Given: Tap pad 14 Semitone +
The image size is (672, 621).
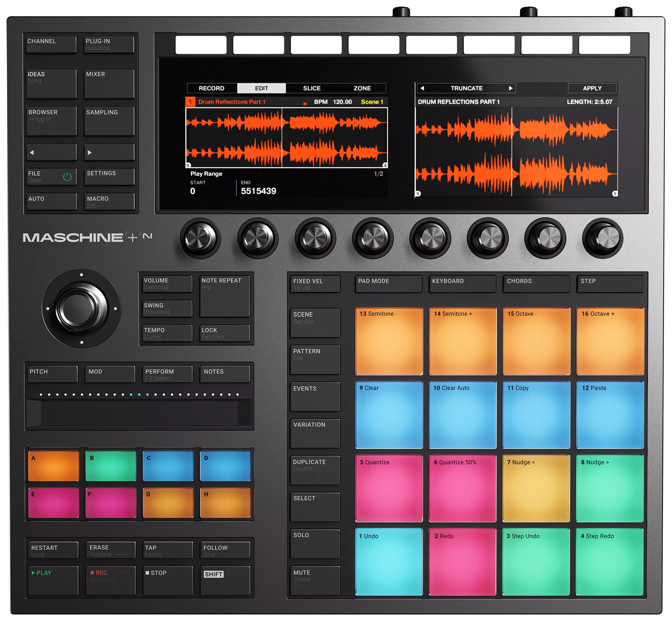Looking at the screenshot, I should click(x=462, y=341).
